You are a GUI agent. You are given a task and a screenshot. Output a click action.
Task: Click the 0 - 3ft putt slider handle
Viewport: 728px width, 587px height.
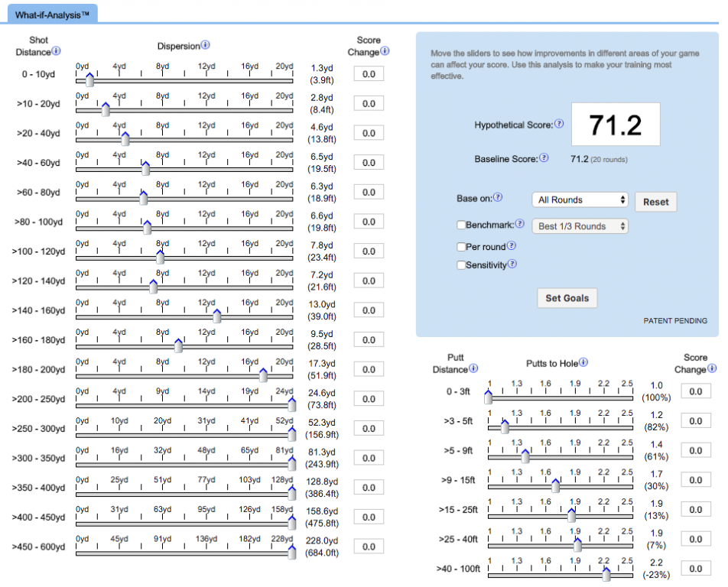pos(489,397)
